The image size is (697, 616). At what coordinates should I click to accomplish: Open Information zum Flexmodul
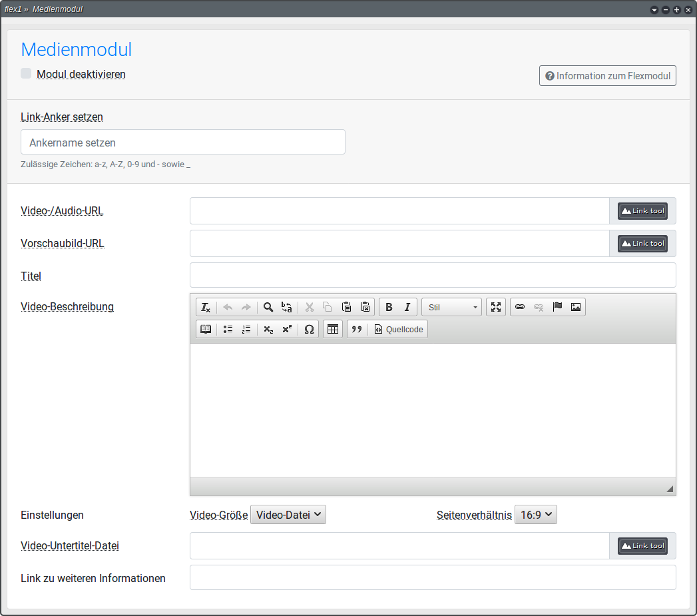tap(606, 75)
